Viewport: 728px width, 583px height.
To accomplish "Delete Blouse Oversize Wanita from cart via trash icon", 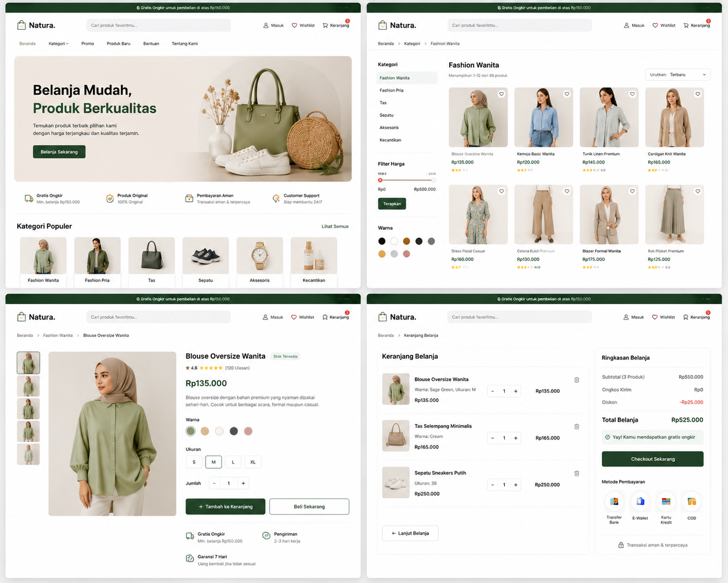I will tap(577, 380).
